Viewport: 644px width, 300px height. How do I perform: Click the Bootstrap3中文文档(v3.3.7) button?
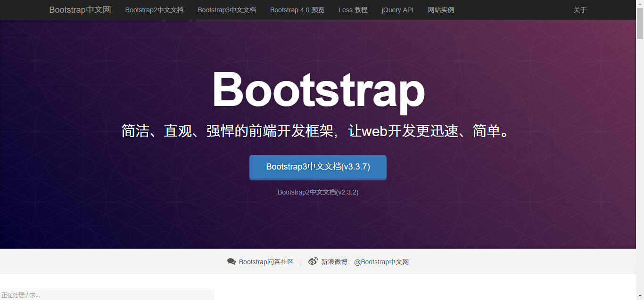coord(318,167)
